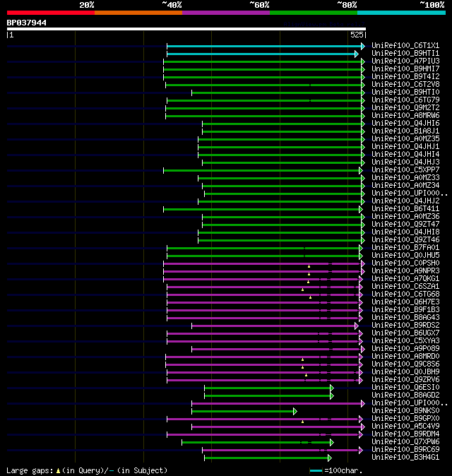Select the BP037944 query name

pos(27,23)
